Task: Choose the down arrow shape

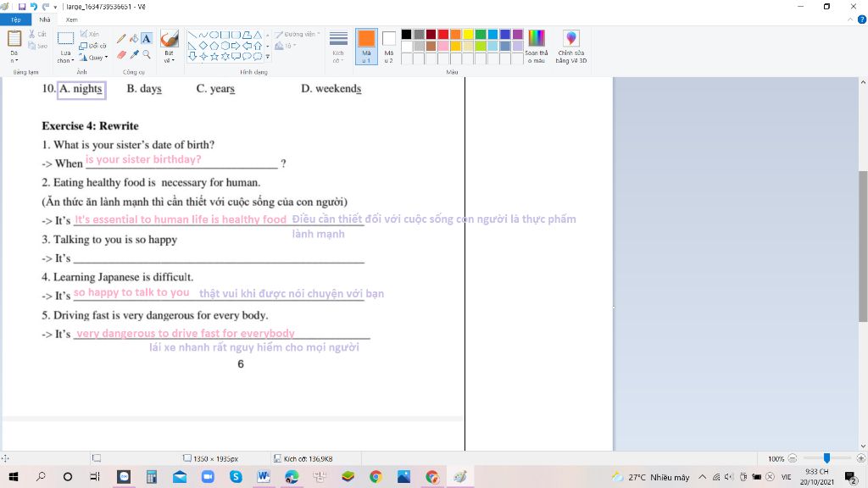Action: (192, 56)
